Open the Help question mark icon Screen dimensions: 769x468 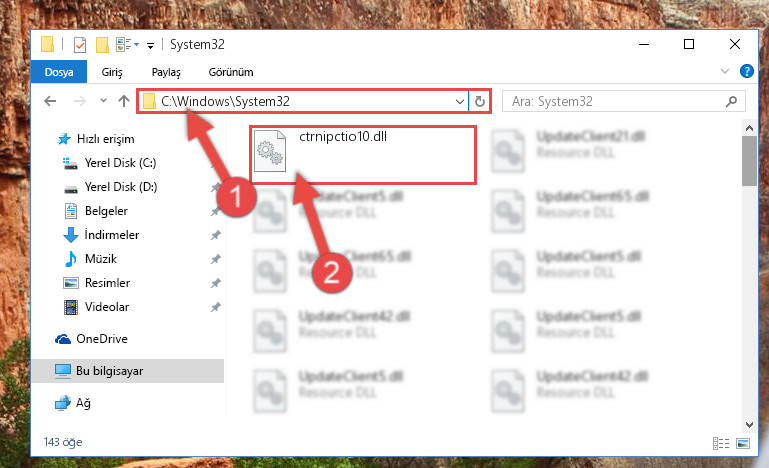(746, 71)
